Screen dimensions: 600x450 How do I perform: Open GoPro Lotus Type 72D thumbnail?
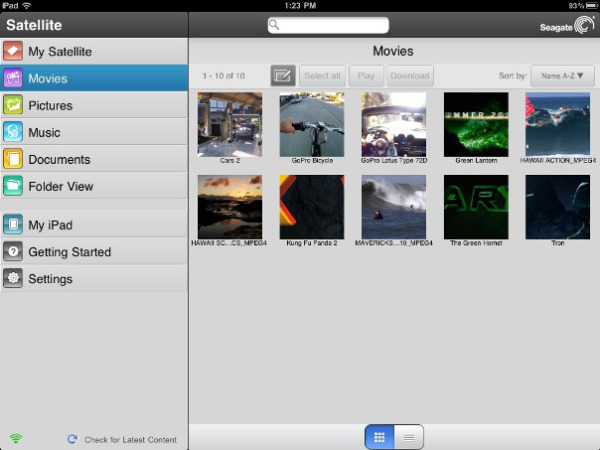(394, 124)
